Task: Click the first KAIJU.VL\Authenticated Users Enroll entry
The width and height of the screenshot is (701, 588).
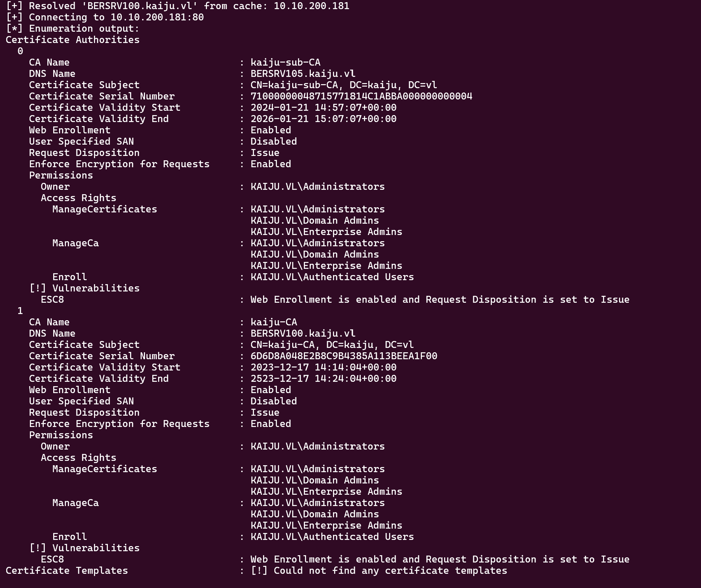Action: coord(332,277)
